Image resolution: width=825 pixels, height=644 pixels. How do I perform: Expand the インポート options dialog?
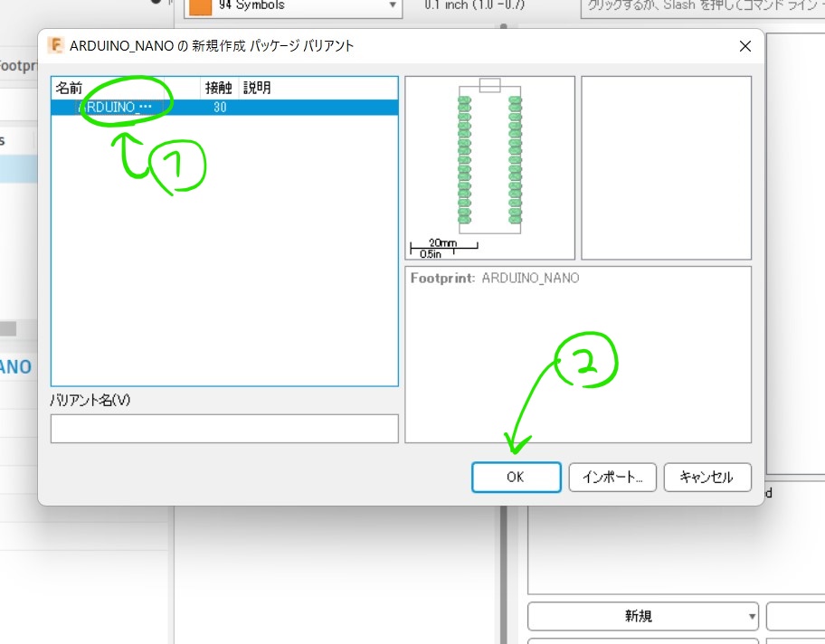pyautogui.click(x=612, y=477)
